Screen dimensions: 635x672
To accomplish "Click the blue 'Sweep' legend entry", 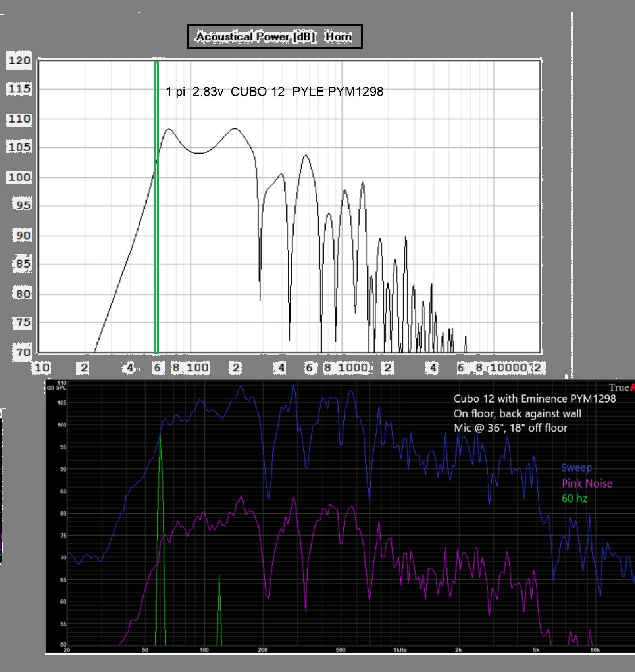I will 577,468.
